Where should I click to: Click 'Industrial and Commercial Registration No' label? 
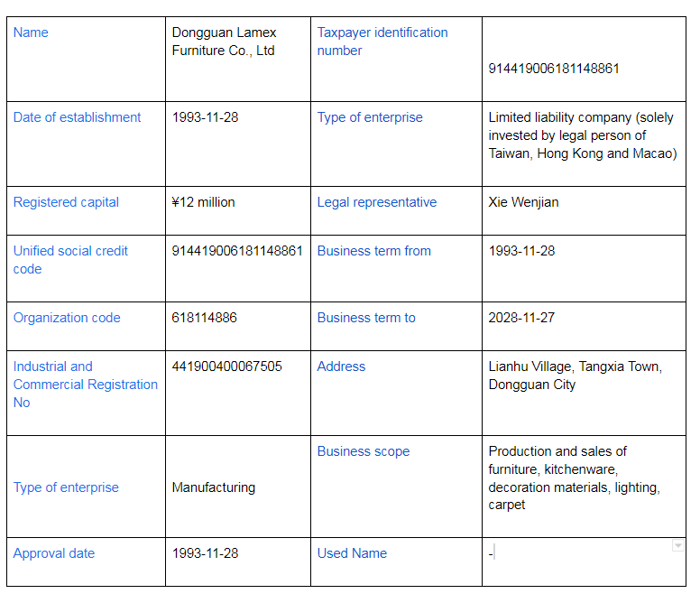click(x=86, y=385)
